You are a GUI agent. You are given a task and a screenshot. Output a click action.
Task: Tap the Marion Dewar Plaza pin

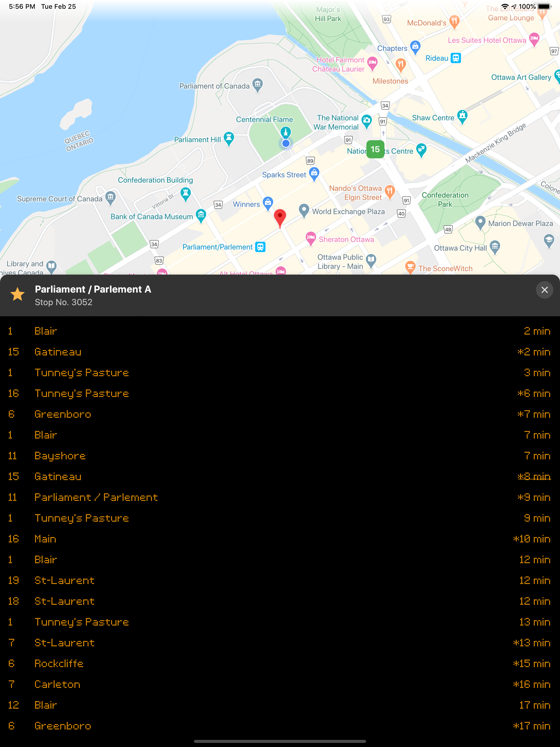(480, 223)
